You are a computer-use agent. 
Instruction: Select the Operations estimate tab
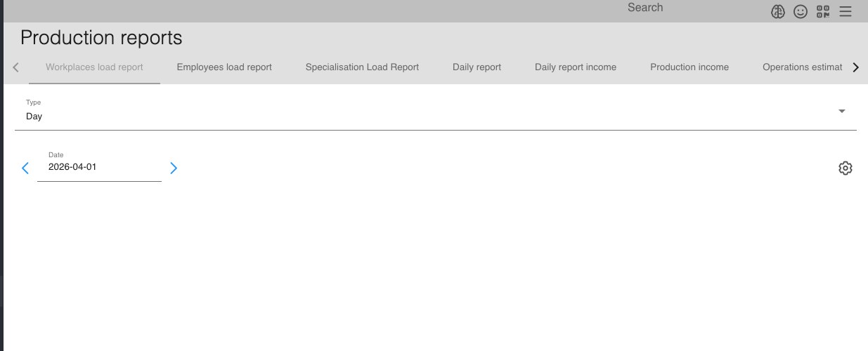[x=802, y=67]
